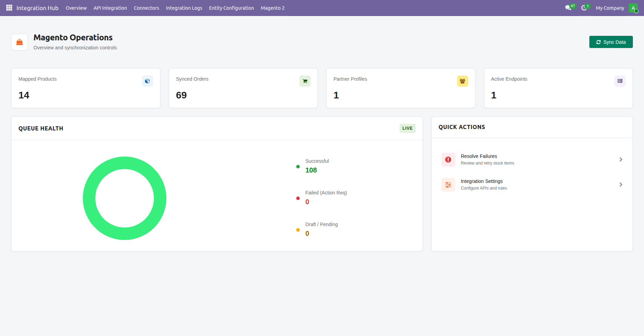Click the Successful count 108
644x336 pixels.
(x=311, y=170)
